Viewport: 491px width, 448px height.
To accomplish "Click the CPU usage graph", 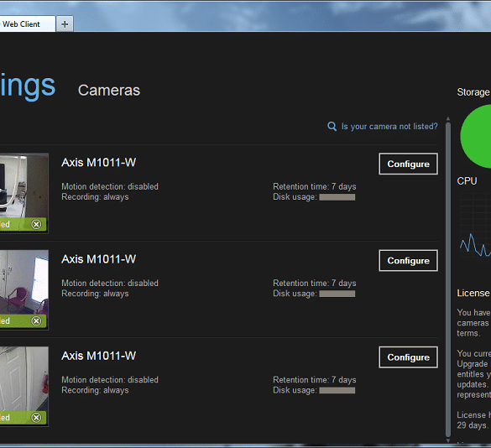I will point(476,226).
